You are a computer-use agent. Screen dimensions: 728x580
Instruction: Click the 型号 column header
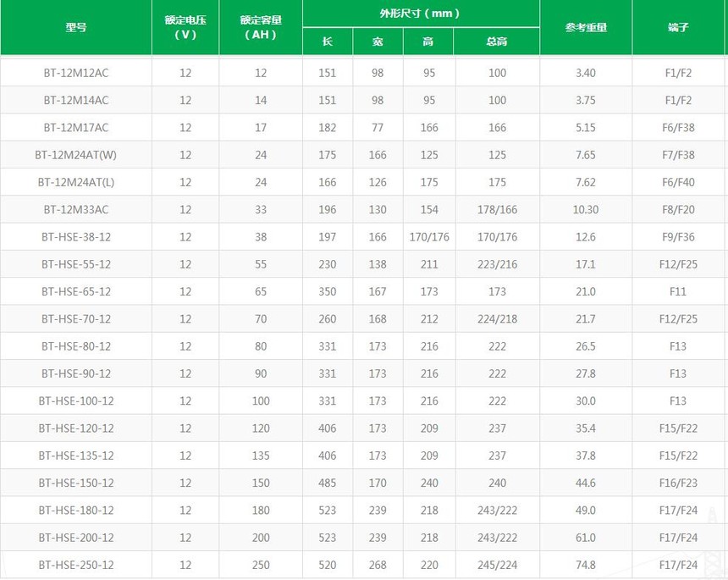[x=76, y=27]
